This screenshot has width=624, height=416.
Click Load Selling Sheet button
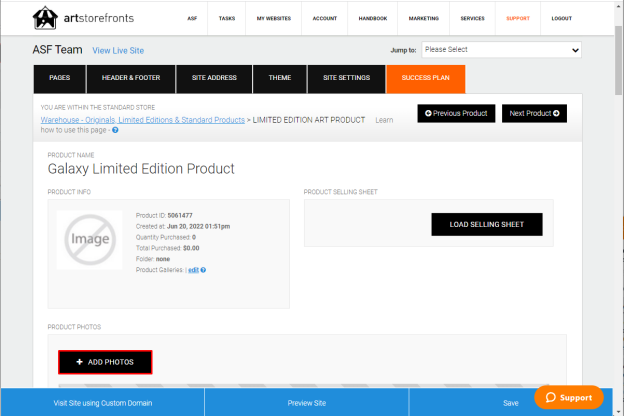487,225
